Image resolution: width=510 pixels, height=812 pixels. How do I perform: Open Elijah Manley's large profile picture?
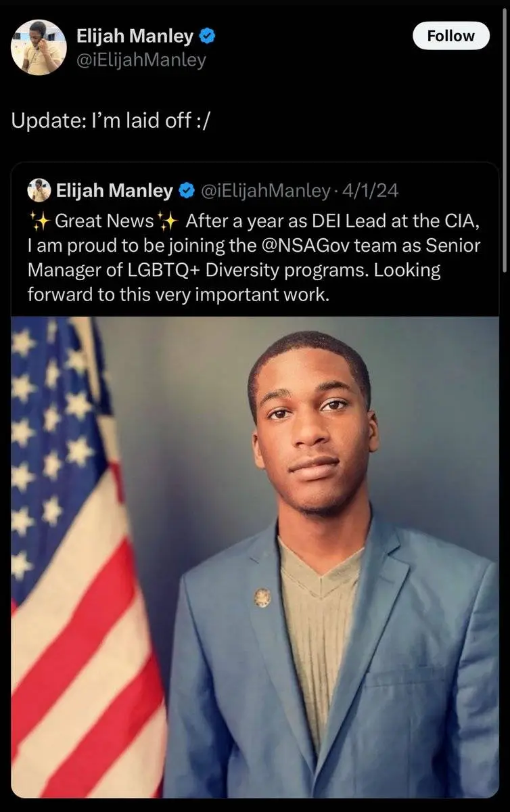tap(39, 47)
